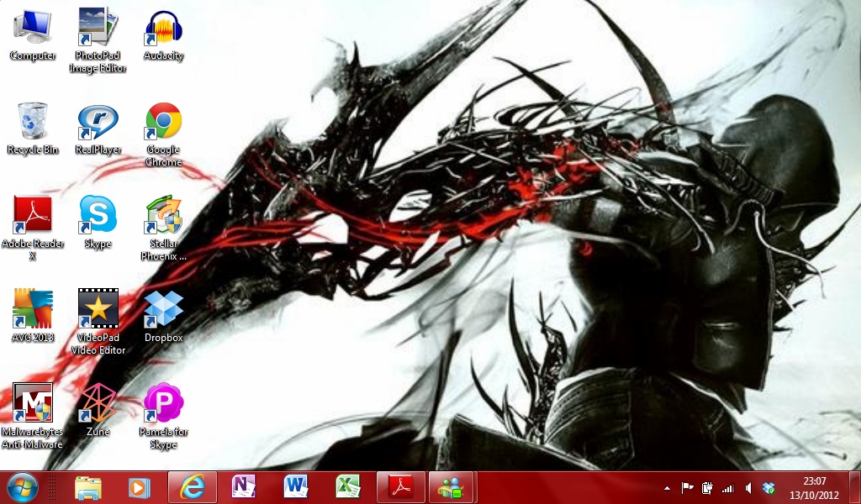Screen dimensions: 861x504
Task: Open Windows Explorer from the taskbar
Action: [x=88, y=487]
